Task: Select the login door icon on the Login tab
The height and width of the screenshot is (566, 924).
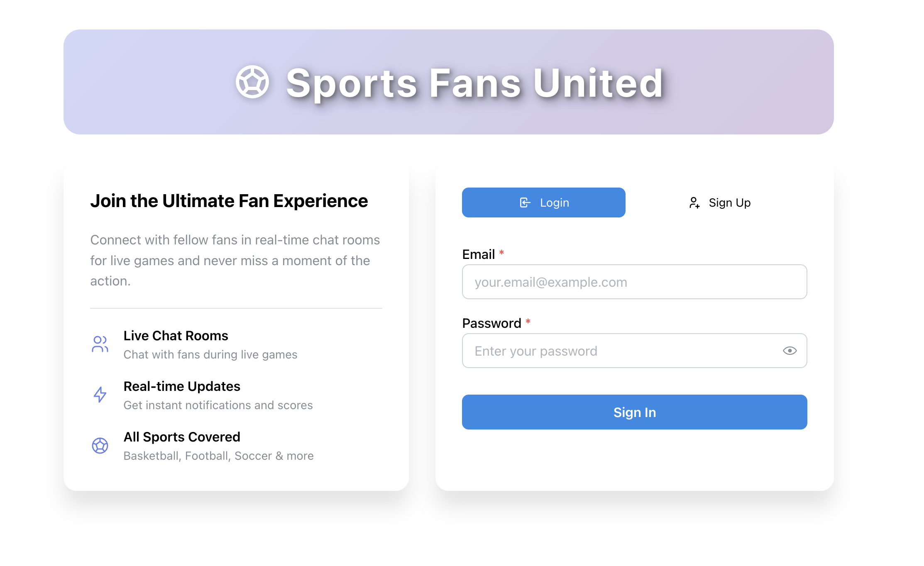Action: pos(526,202)
